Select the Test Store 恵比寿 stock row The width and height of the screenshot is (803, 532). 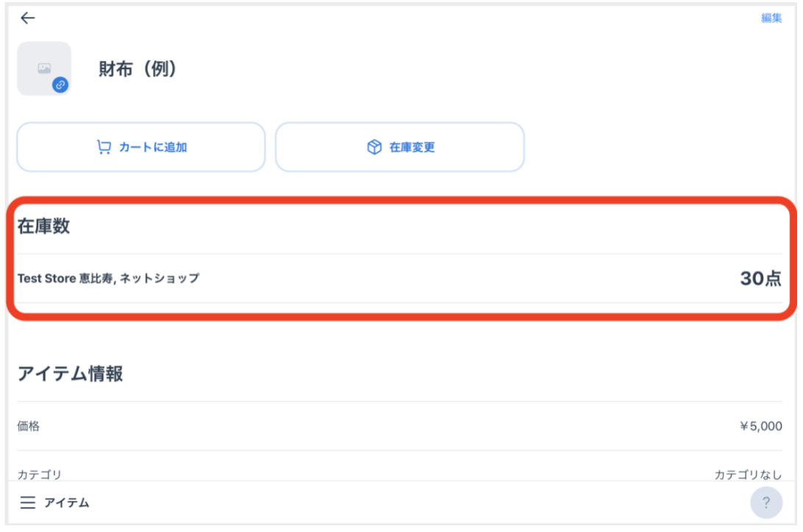[x=399, y=278]
